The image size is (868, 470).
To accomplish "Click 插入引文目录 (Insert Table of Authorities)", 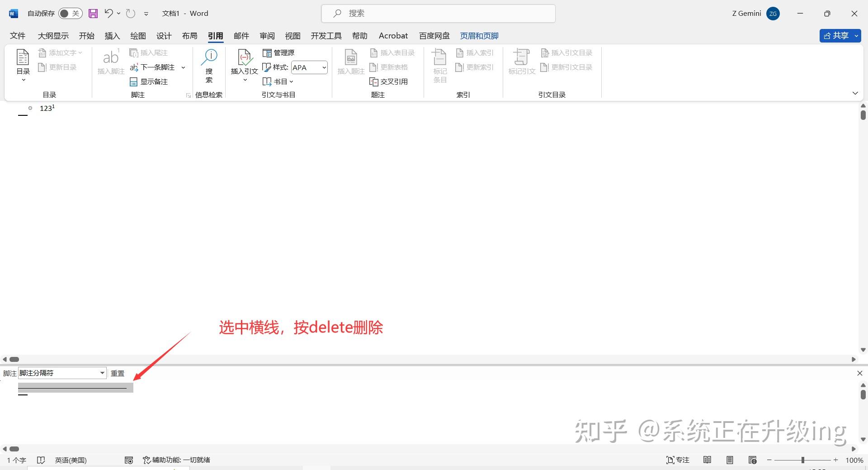I will 566,52.
